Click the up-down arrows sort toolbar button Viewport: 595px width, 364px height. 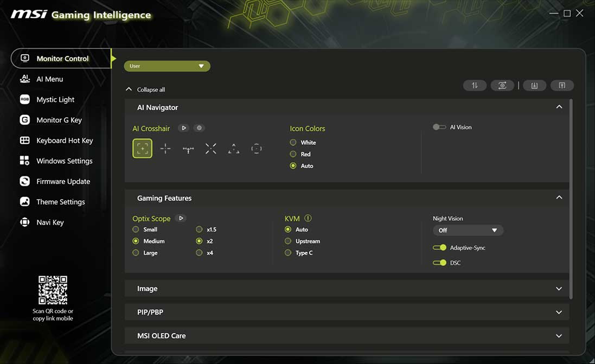475,85
